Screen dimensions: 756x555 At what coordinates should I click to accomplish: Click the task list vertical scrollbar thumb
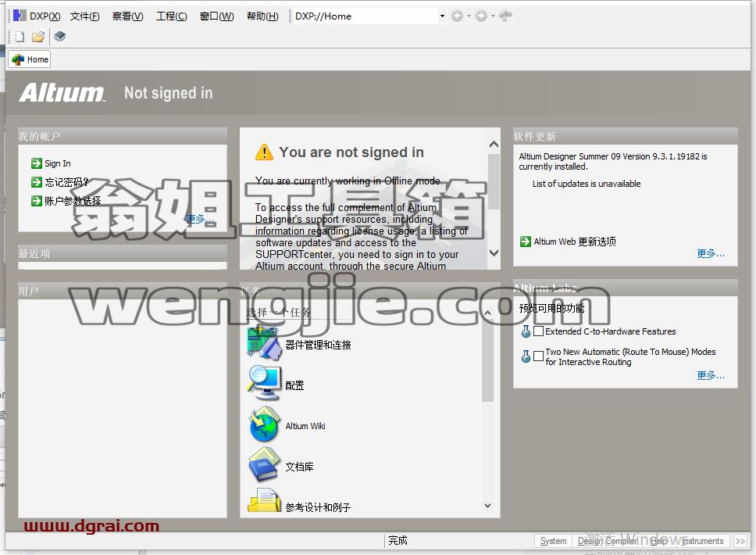(487, 360)
